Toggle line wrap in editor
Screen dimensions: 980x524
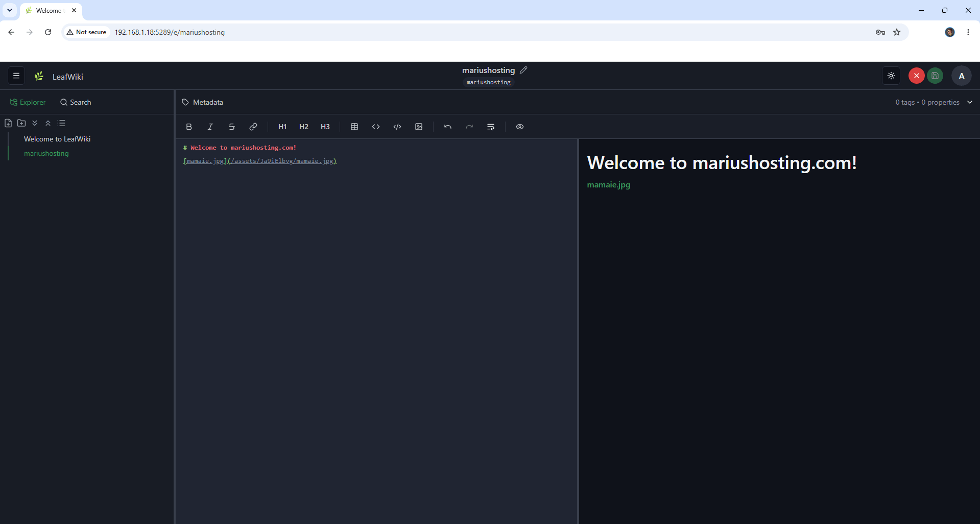(x=491, y=127)
